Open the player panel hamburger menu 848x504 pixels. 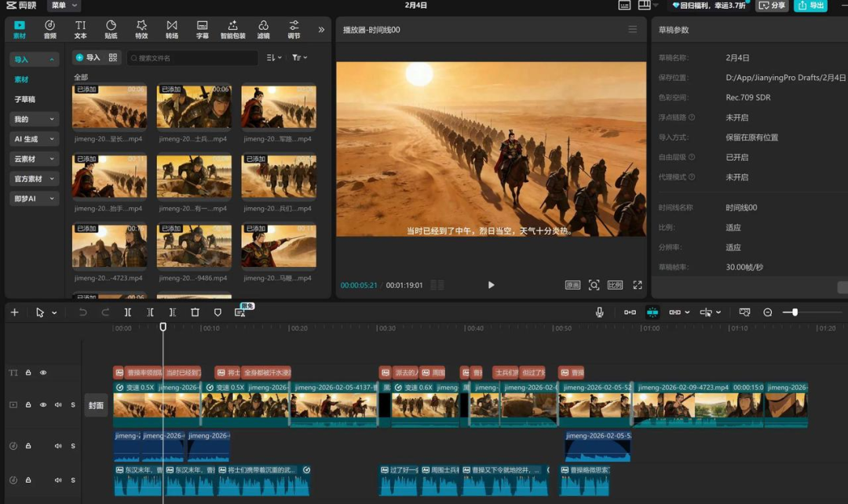[632, 29]
